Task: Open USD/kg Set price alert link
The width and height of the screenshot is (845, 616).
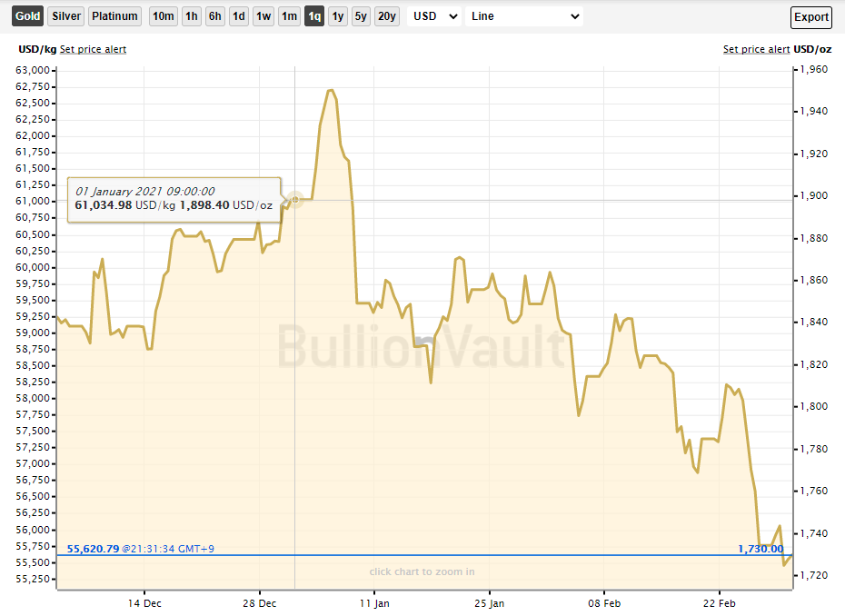Action: [93, 49]
